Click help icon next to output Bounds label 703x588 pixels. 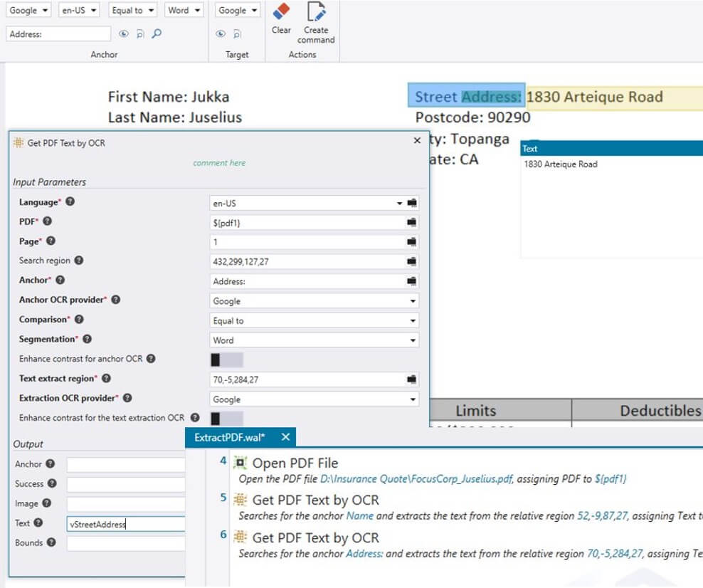tap(51, 542)
